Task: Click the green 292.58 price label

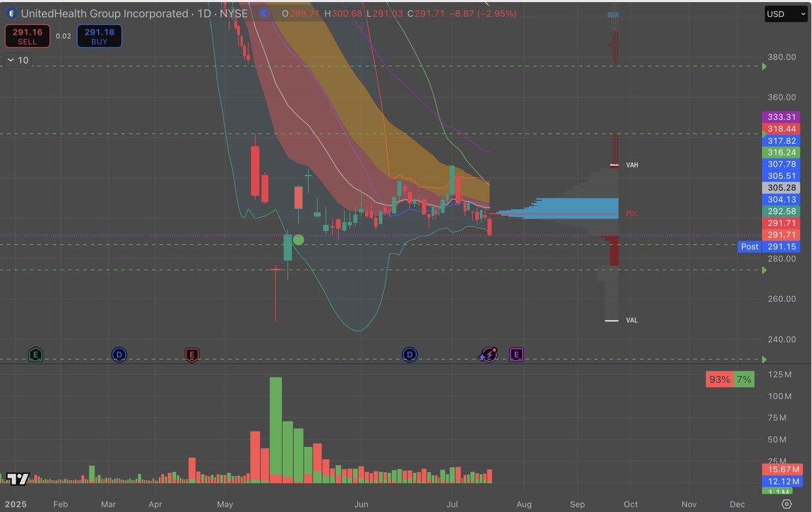Action: pyautogui.click(x=781, y=211)
